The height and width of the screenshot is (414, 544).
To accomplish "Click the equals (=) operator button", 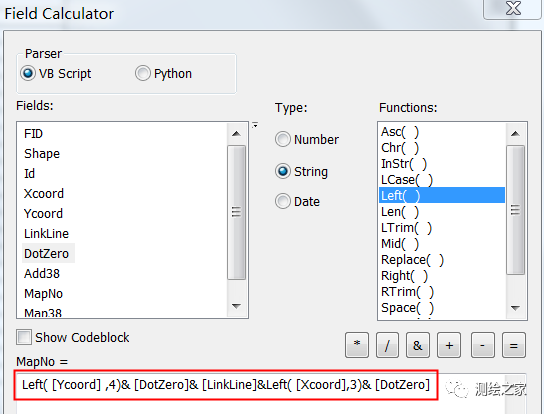I will pyautogui.click(x=514, y=345).
